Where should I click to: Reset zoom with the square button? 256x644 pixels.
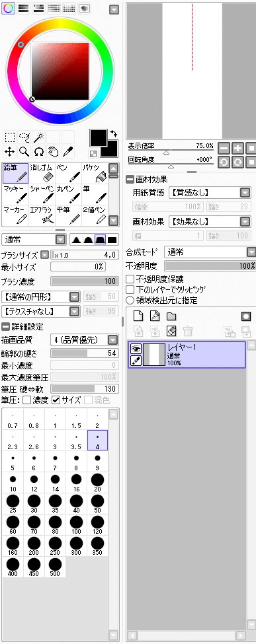pos(251,148)
